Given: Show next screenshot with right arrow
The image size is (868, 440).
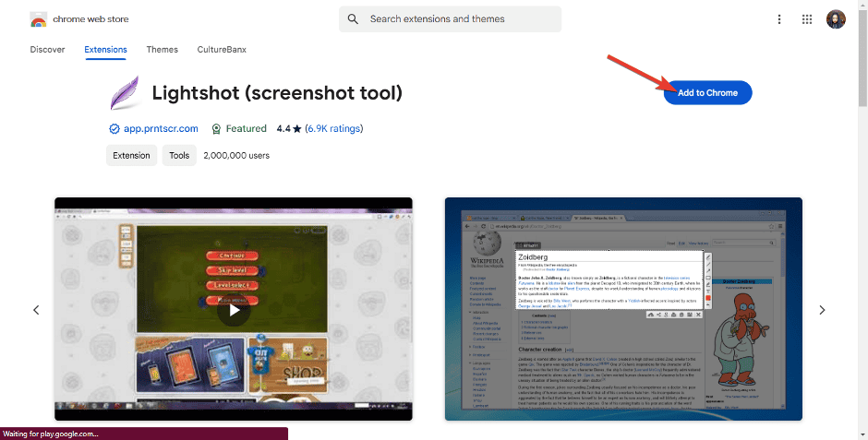Looking at the screenshot, I should pos(822,310).
